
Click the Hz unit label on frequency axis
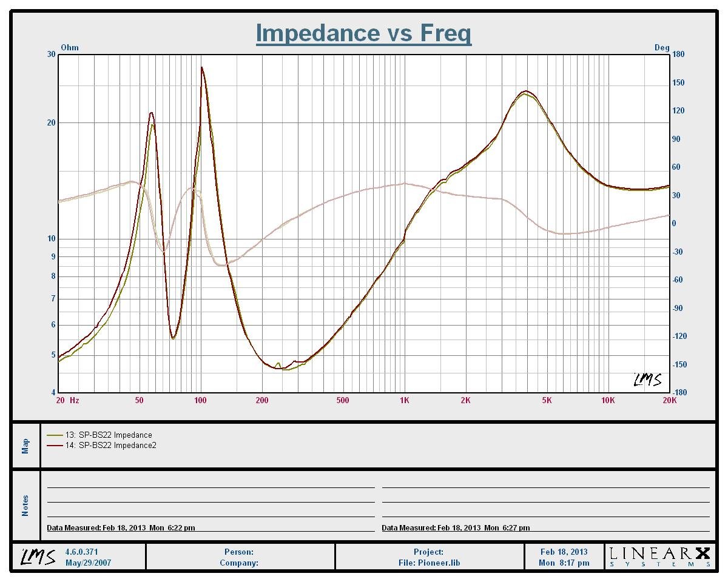pyautogui.click(x=74, y=400)
